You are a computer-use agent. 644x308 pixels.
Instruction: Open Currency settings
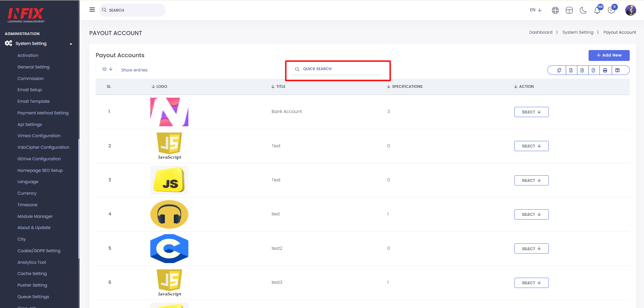coord(27,193)
